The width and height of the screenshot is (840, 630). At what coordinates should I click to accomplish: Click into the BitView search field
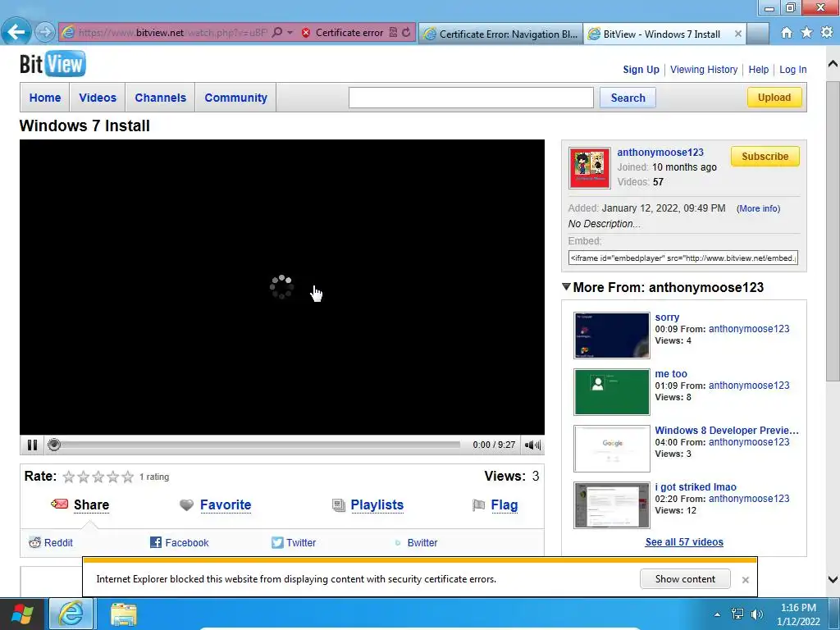471,98
